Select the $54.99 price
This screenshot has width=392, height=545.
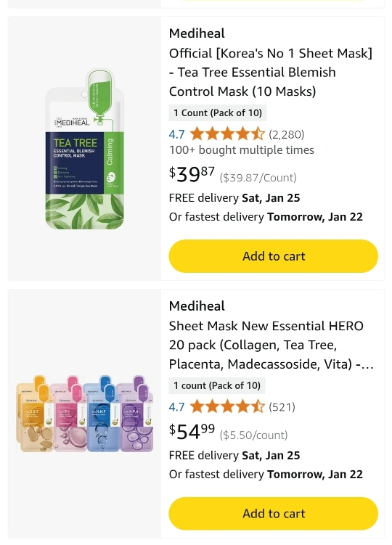click(x=192, y=431)
